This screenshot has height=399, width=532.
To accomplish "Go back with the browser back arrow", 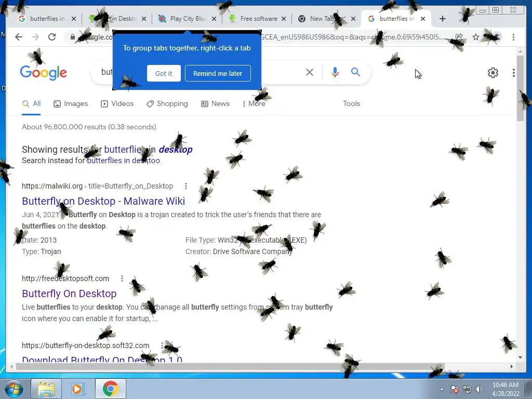I will pos(19,37).
